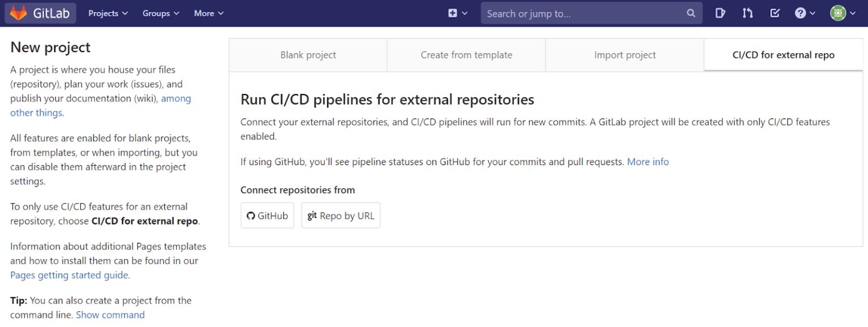Screen dimensions: 868x327
Task: Open the Create from template tab
Action: coord(466,55)
